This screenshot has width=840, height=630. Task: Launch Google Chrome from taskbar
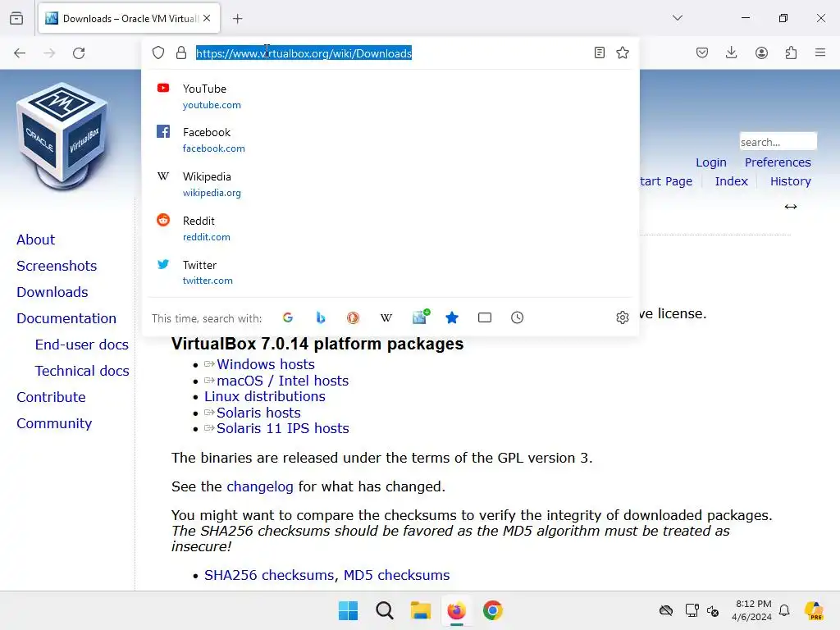point(492,610)
